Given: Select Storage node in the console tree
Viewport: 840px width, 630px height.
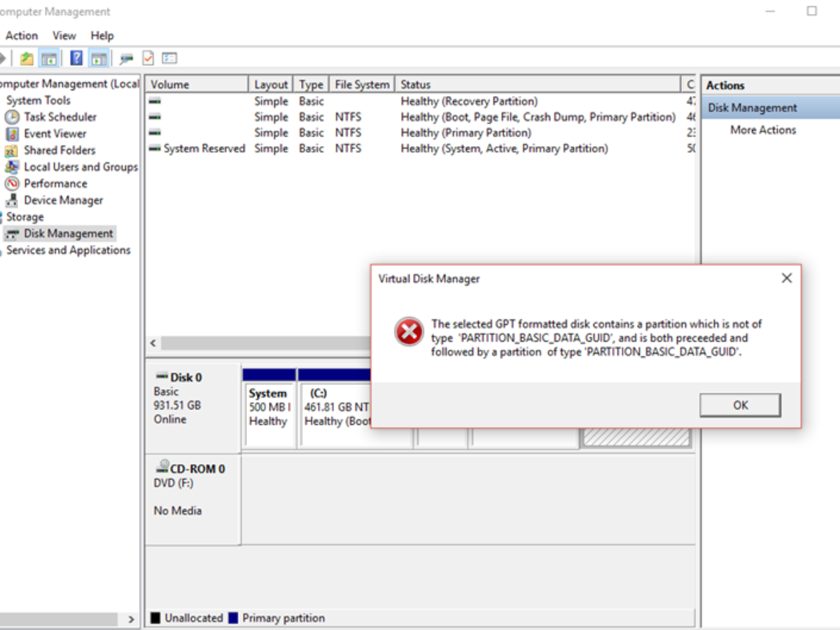Looking at the screenshot, I should pyautogui.click(x=25, y=217).
